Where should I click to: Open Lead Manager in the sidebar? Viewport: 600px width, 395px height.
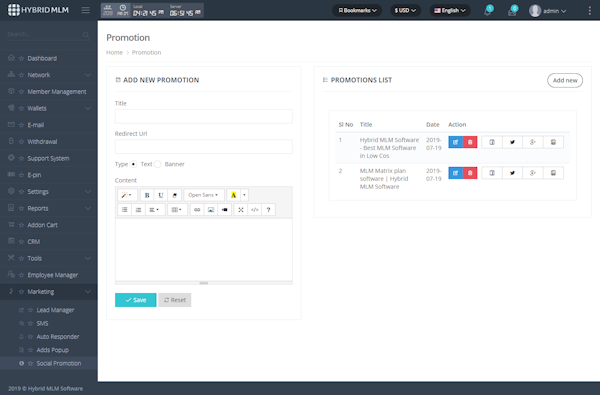pos(55,310)
